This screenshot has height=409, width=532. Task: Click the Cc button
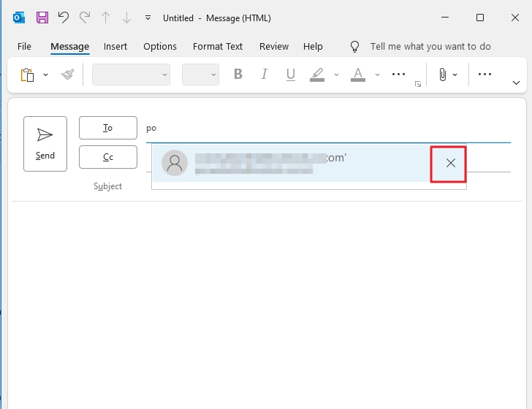point(108,157)
